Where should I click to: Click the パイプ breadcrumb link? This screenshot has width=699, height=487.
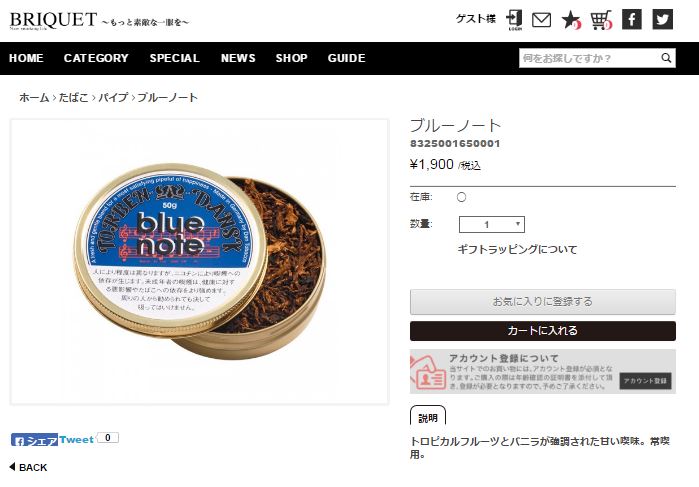click(113, 97)
